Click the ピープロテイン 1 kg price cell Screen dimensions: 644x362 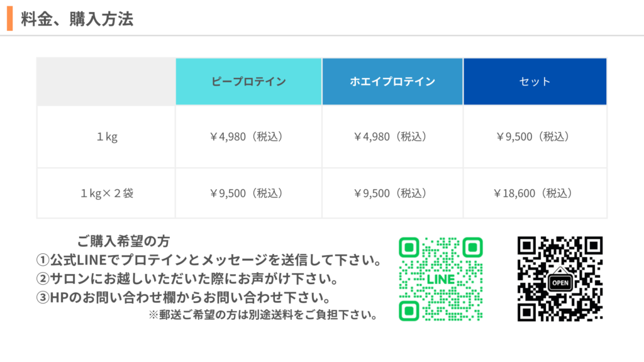click(x=248, y=137)
